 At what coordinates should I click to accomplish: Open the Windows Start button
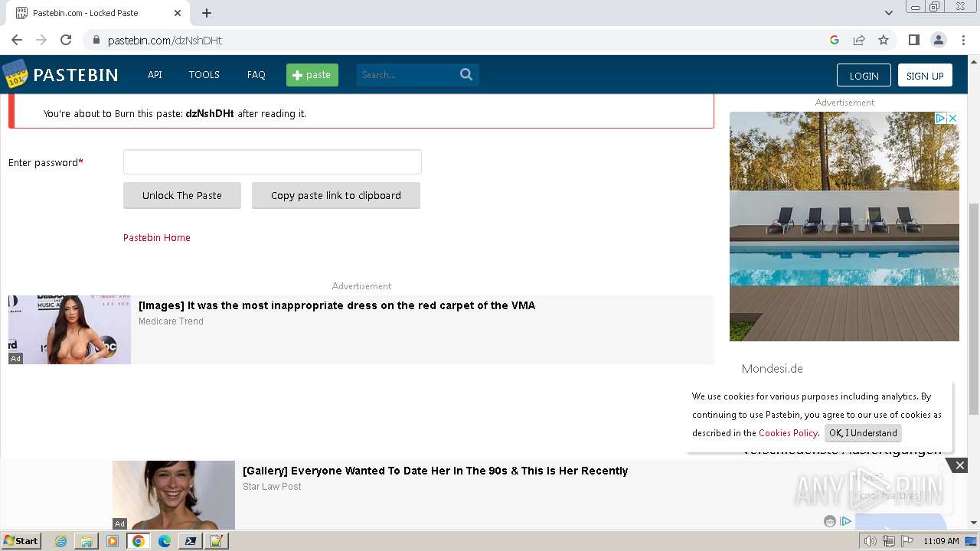21,541
